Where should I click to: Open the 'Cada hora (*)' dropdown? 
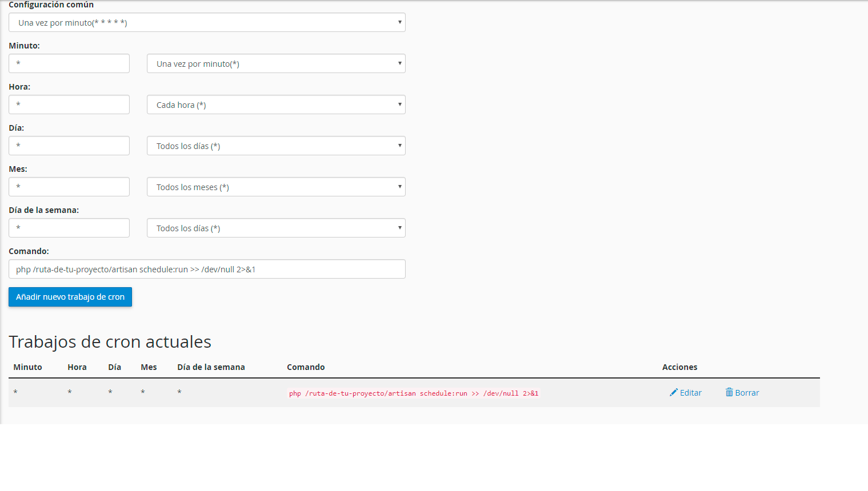point(276,104)
